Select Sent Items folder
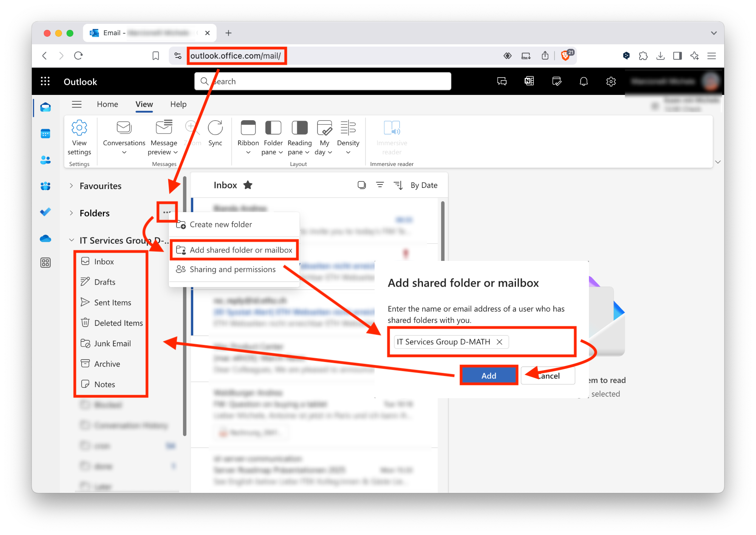 112,302
